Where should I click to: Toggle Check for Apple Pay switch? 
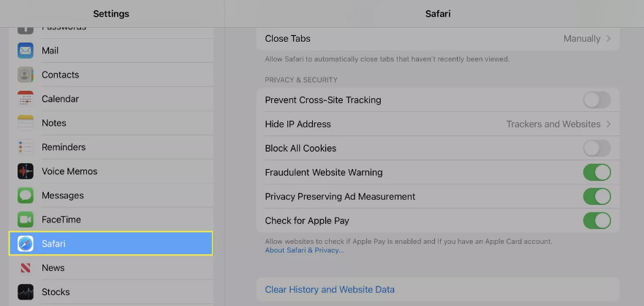tap(596, 221)
